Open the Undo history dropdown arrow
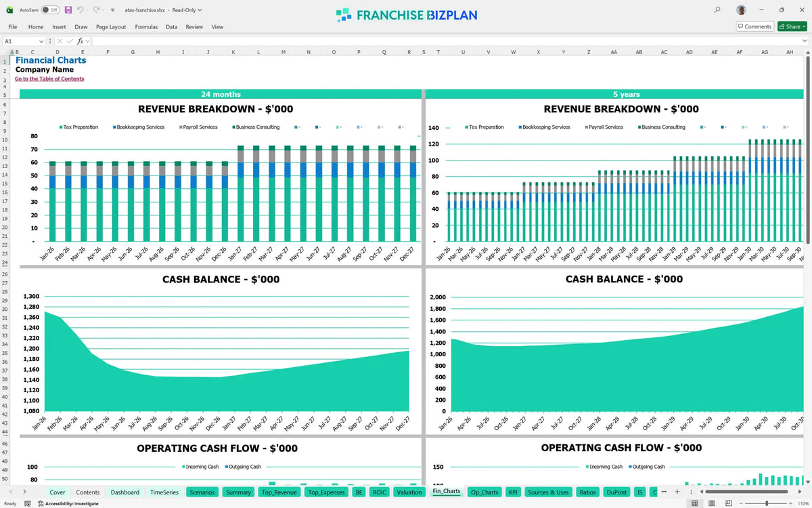The width and height of the screenshot is (812, 508). pyautogui.click(x=88, y=10)
